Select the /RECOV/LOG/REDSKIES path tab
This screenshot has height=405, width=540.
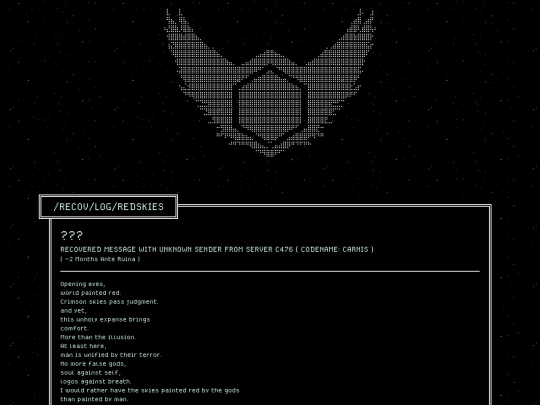click(108, 207)
